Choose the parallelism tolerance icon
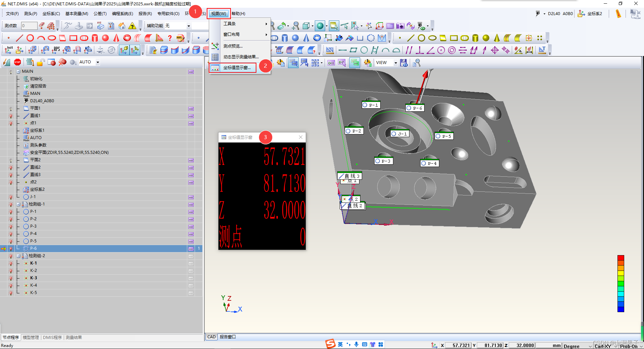The height and width of the screenshot is (349, 644). point(409,50)
